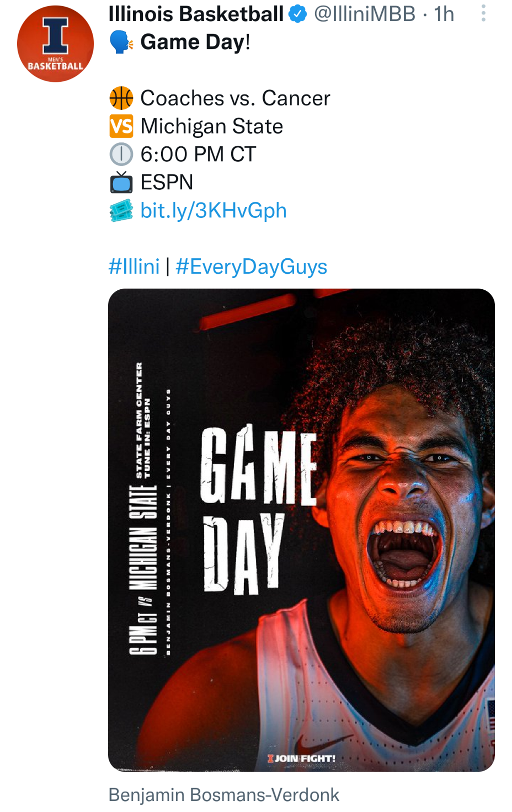This screenshot has height=812, width=512.
Task: Open the bit.ly/3KHvGph ticket link
Action: 213,210
